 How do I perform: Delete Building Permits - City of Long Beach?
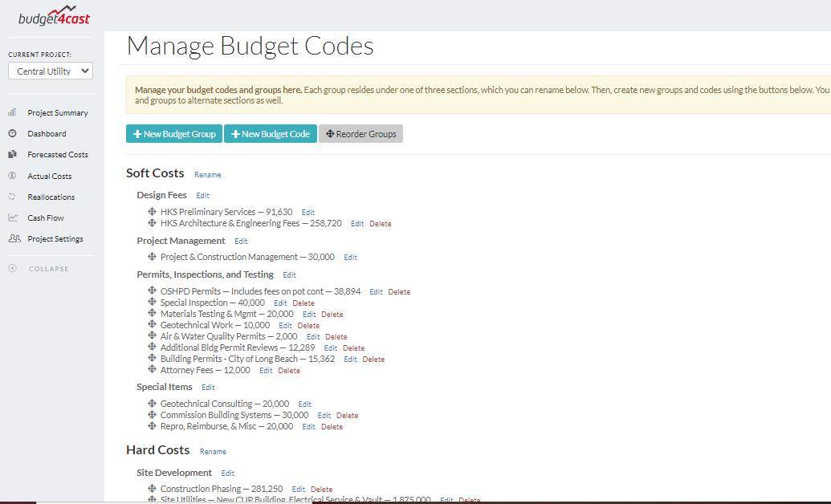coord(373,360)
